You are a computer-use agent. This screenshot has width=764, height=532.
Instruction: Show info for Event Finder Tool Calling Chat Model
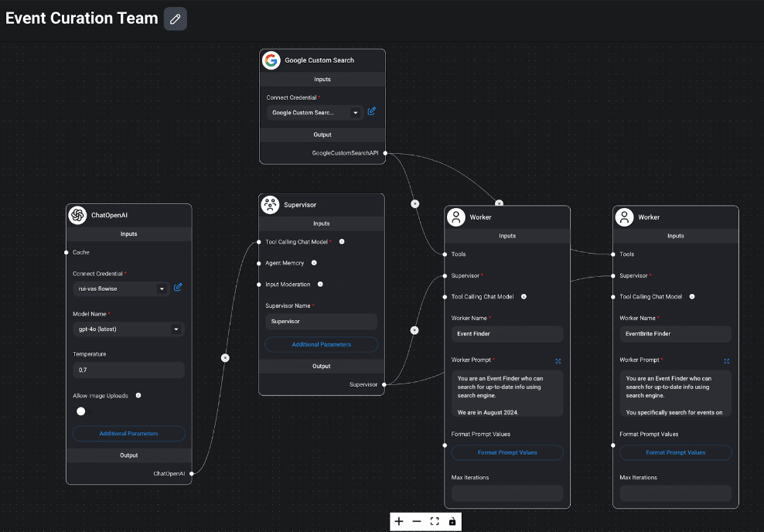point(524,297)
